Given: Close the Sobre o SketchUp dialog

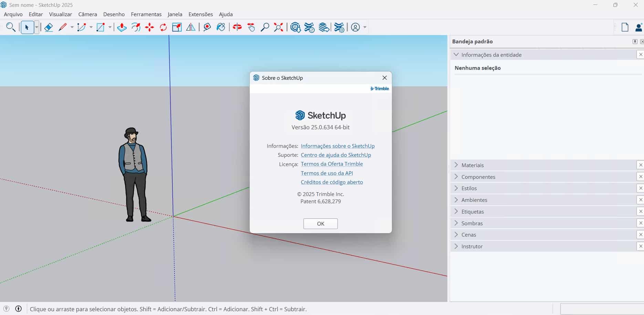Looking at the screenshot, I should [385, 78].
